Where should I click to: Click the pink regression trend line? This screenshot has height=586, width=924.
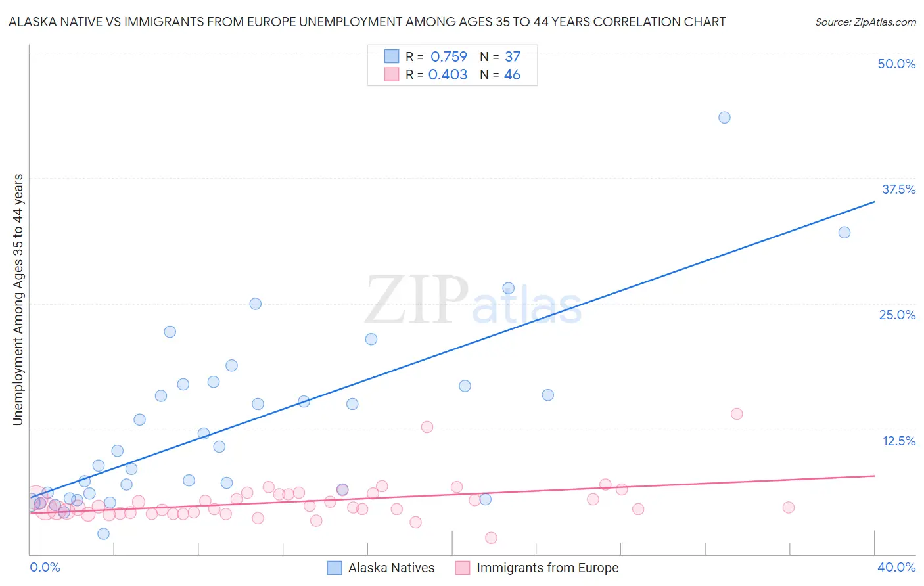click(452, 493)
